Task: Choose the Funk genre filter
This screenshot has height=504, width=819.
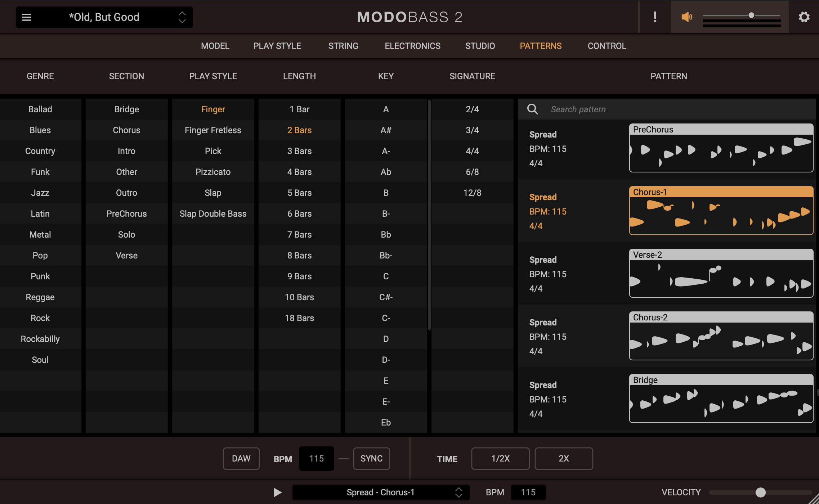Action: pyautogui.click(x=40, y=172)
